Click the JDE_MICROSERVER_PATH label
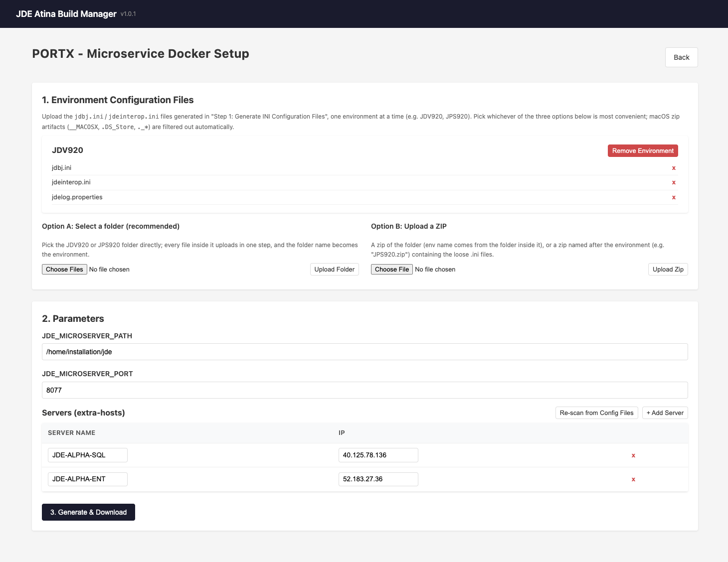The height and width of the screenshot is (562, 728). tap(87, 336)
